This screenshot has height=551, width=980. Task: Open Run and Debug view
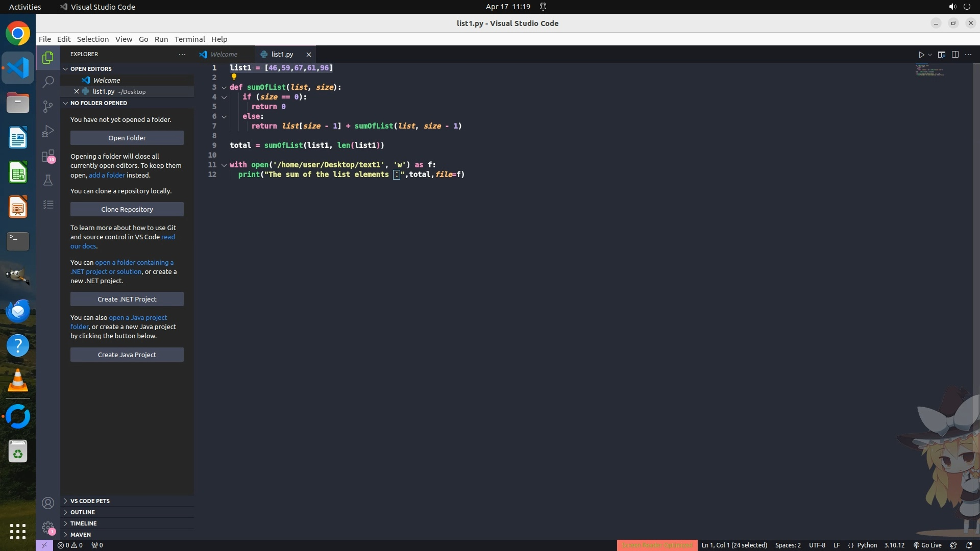[x=48, y=131]
